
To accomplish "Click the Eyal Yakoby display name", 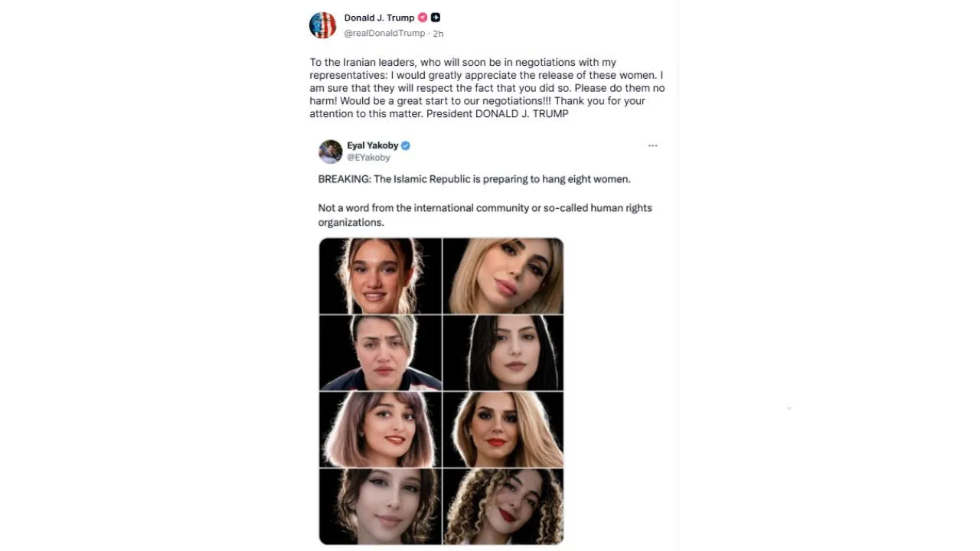I will 372,145.
